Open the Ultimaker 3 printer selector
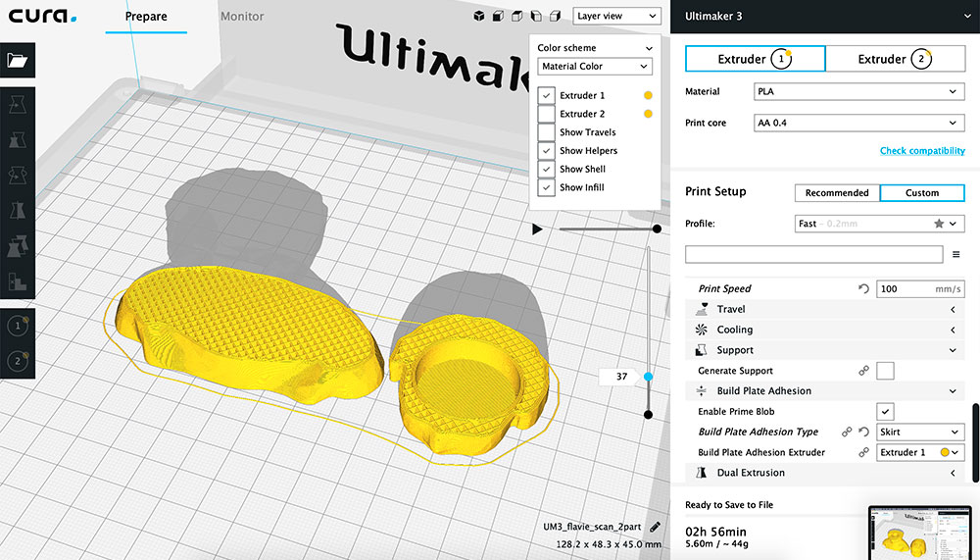The image size is (980, 560). tap(825, 17)
